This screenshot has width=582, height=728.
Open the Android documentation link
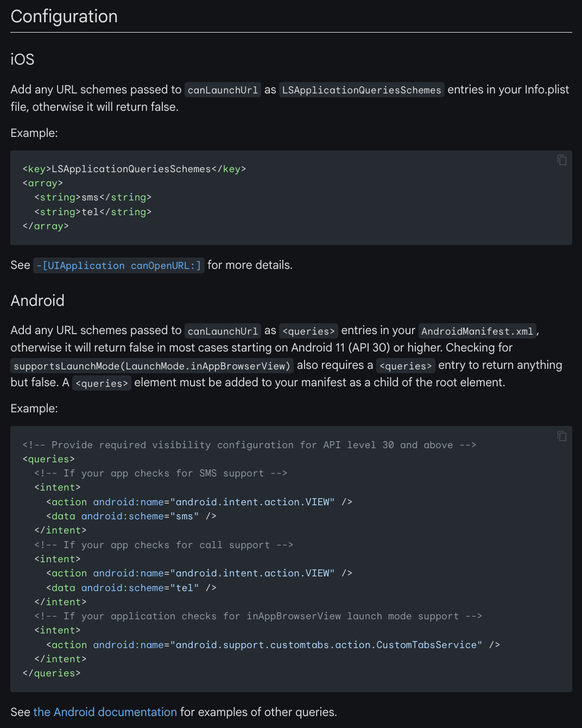pyautogui.click(x=105, y=712)
